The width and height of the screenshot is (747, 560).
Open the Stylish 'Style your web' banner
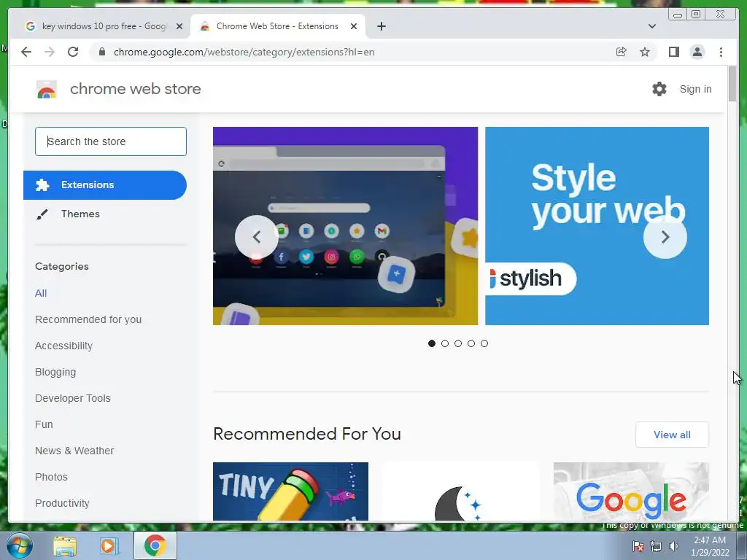[597, 226]
